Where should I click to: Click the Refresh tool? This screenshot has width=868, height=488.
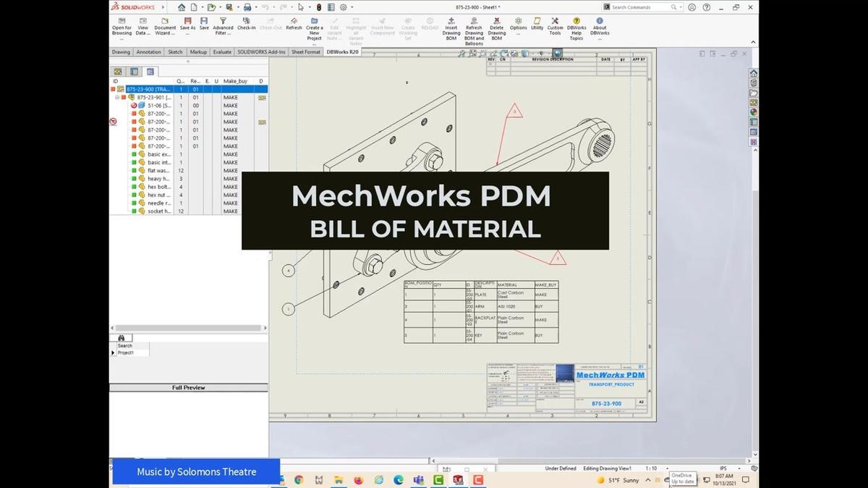pyautogui.click(x=294, y=25)
